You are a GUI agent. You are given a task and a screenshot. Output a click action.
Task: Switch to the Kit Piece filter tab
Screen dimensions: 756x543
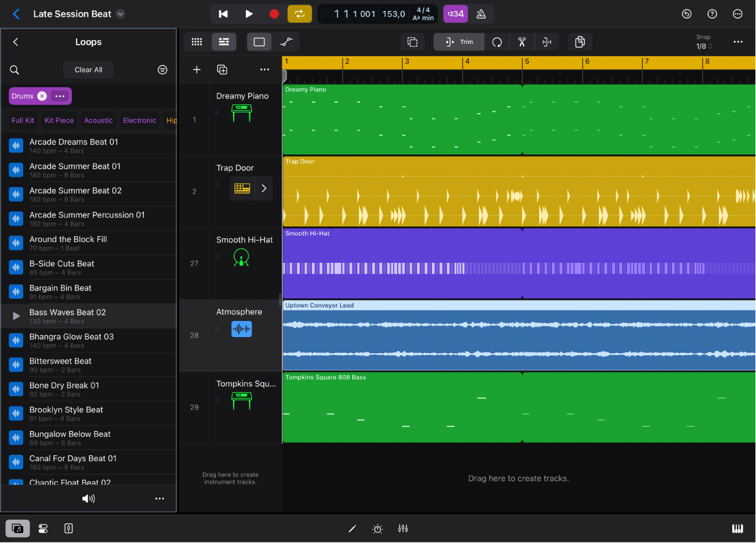(59, 120)
